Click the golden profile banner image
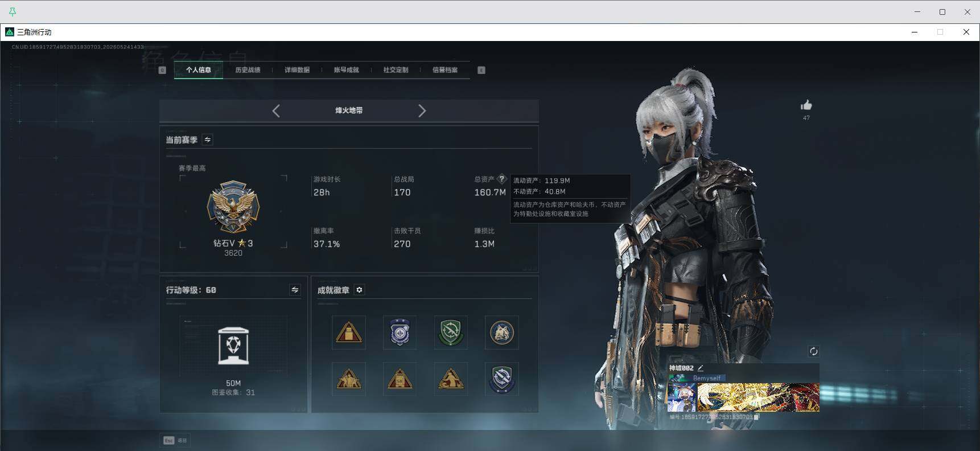Image resolution: width=980 pixels, height=451 pixels. pos(759,397)
